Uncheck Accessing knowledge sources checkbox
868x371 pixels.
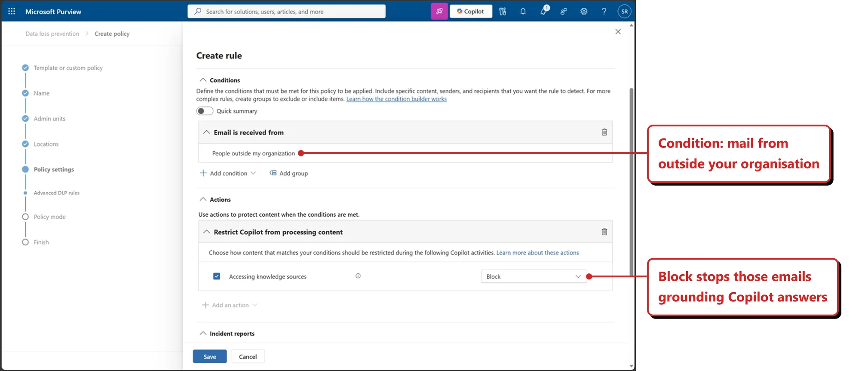click(x=217, y=276)
